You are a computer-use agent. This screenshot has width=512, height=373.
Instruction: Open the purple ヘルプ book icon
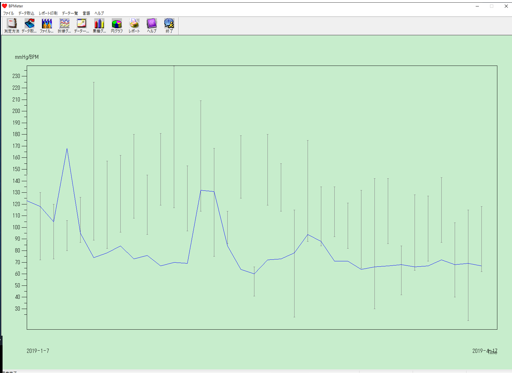coord(152,25)
